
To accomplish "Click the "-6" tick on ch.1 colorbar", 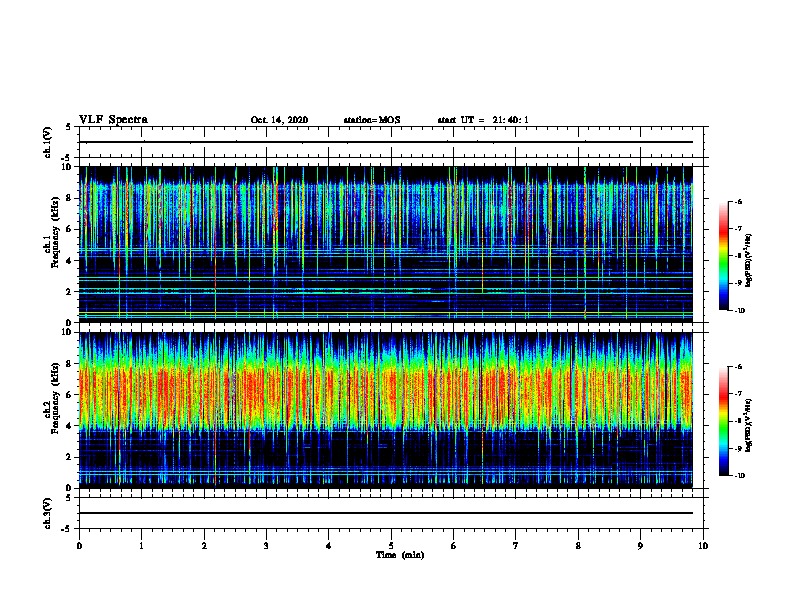I will point(738,202).
